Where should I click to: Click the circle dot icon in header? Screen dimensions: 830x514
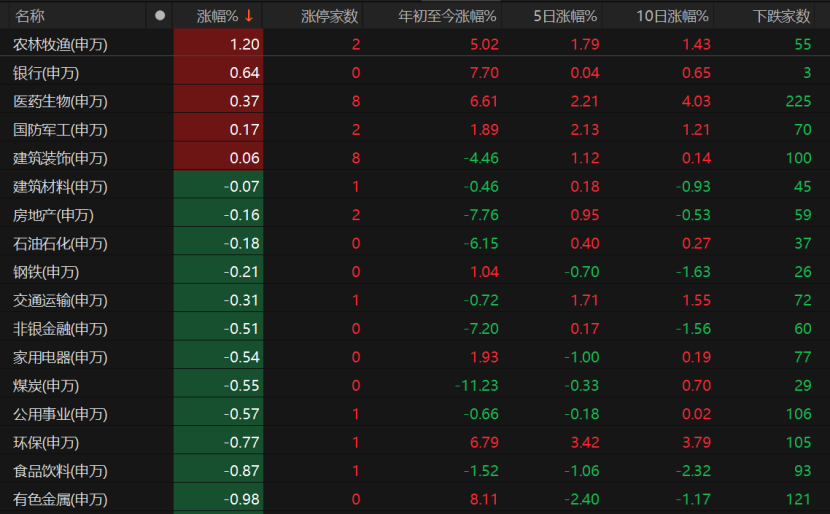click(160, 16)
